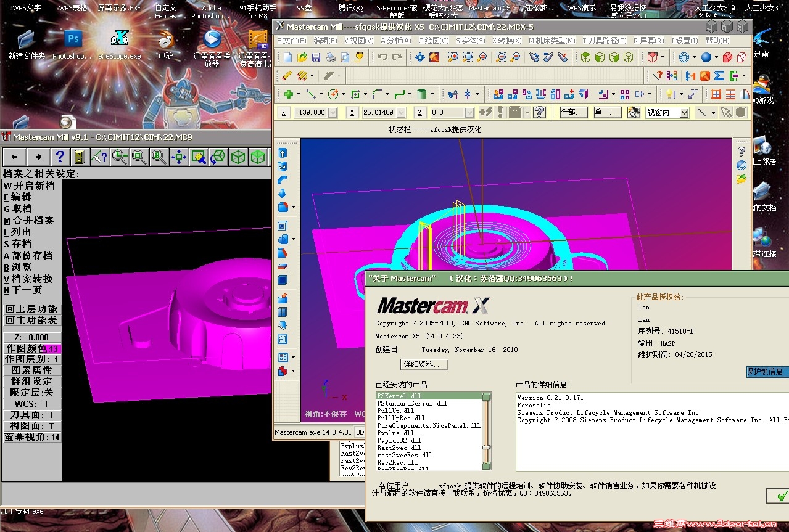Screen dimensions: 789x532
Task: Click the dynamic rotate cube icon in v9.1
Action: click(x=218, y=157)
